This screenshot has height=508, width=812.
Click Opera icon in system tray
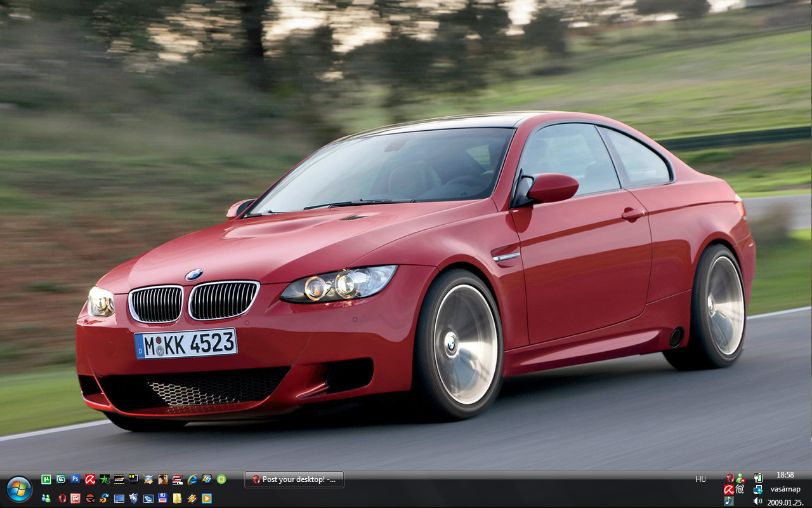[730, 478]
